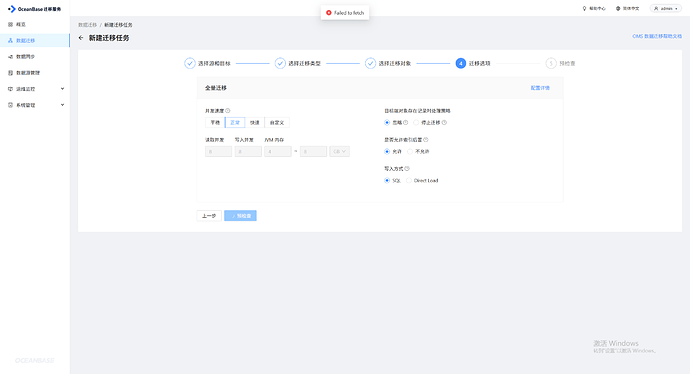This screenshot has width=690, height=374.
Task: Expand the 运维监控 sidebar menu
Action: click(x=35, y=89)
